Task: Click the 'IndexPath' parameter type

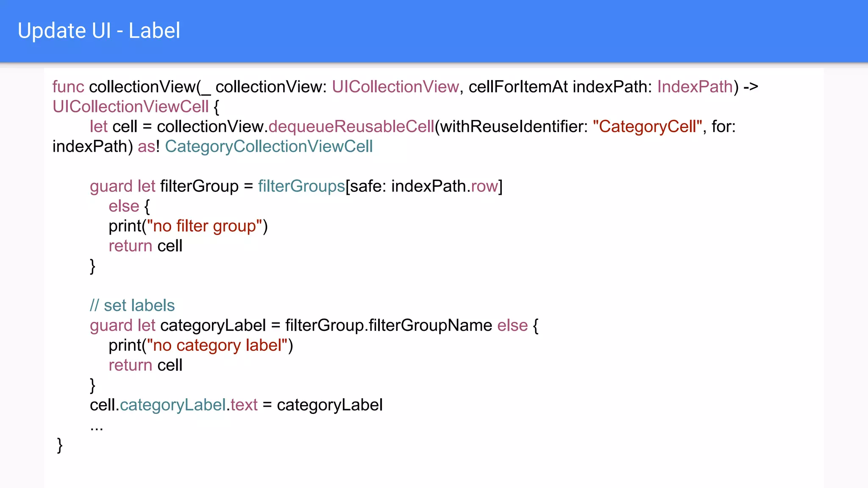Action: pyautogui.click(x=695, y=87)
